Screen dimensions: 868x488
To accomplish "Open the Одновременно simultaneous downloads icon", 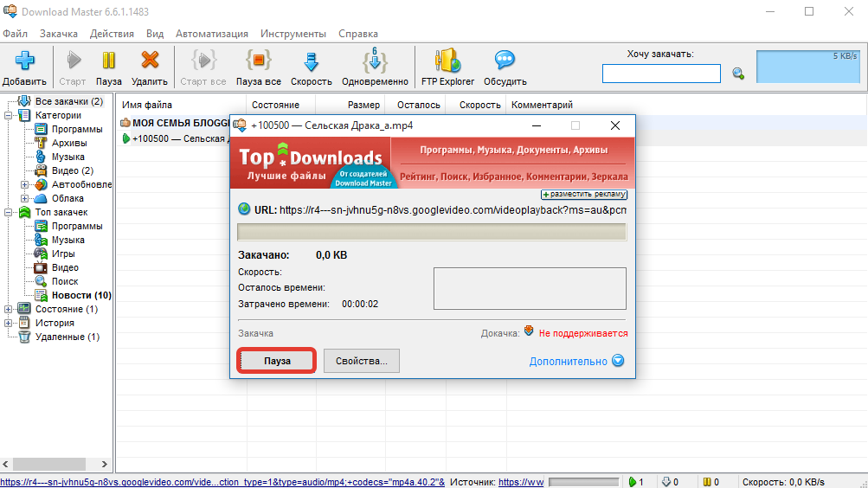I will pyautogui.click(x=375, y=61).
